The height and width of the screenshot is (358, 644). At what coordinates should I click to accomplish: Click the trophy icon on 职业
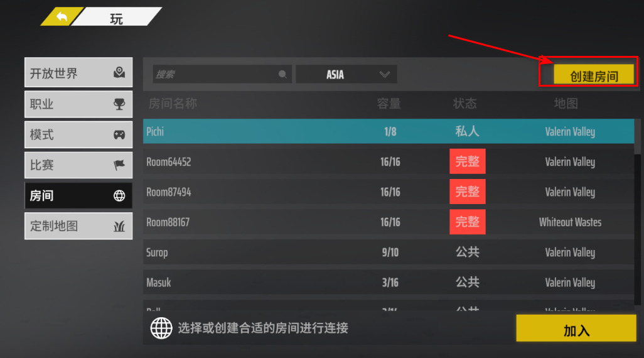pos(119,104)
